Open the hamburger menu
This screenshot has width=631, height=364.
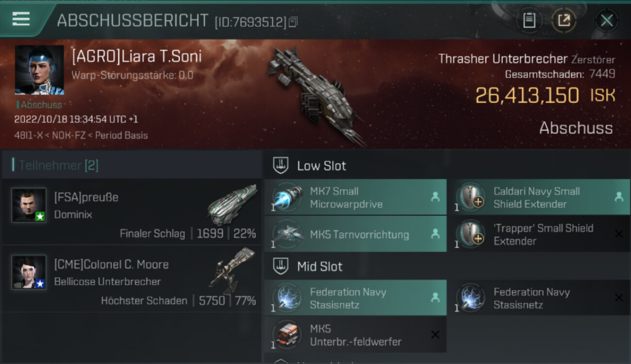(21, 19)
